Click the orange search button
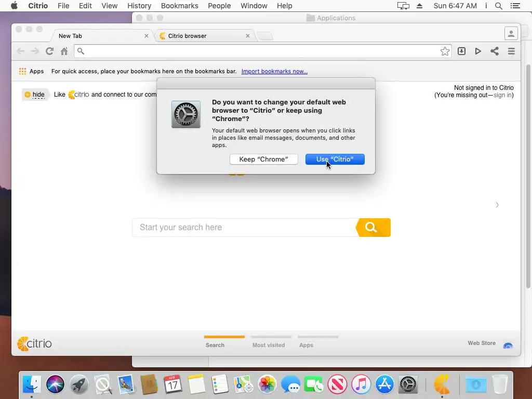 click(373, 228)
